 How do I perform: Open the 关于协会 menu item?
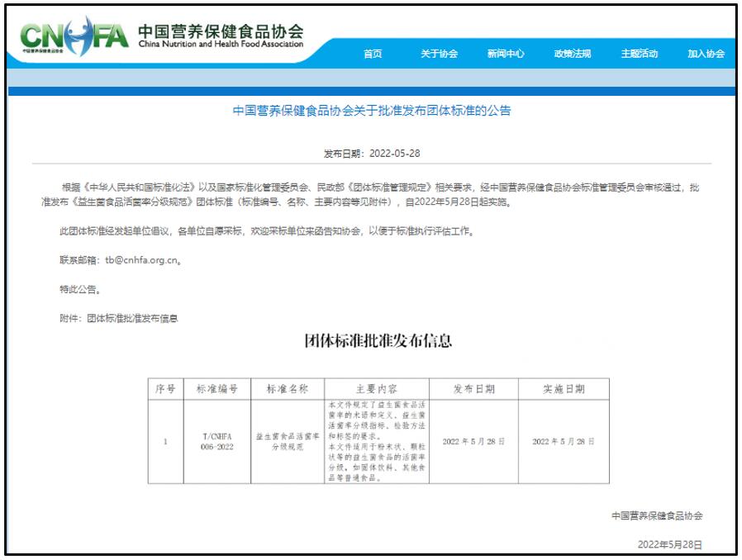pyautogui.click(x=439, y=54)
